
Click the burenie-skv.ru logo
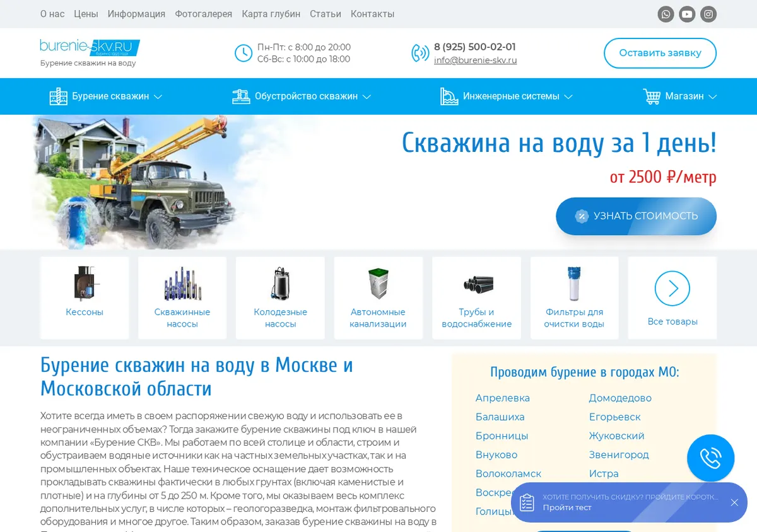tap(90, 47)
